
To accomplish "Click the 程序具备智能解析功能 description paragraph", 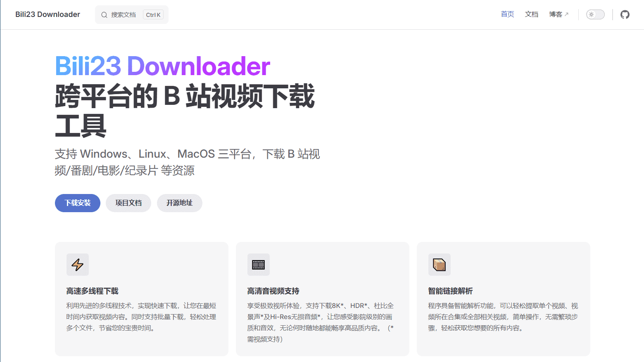I will pyautogui.click(x=503, y=317).
